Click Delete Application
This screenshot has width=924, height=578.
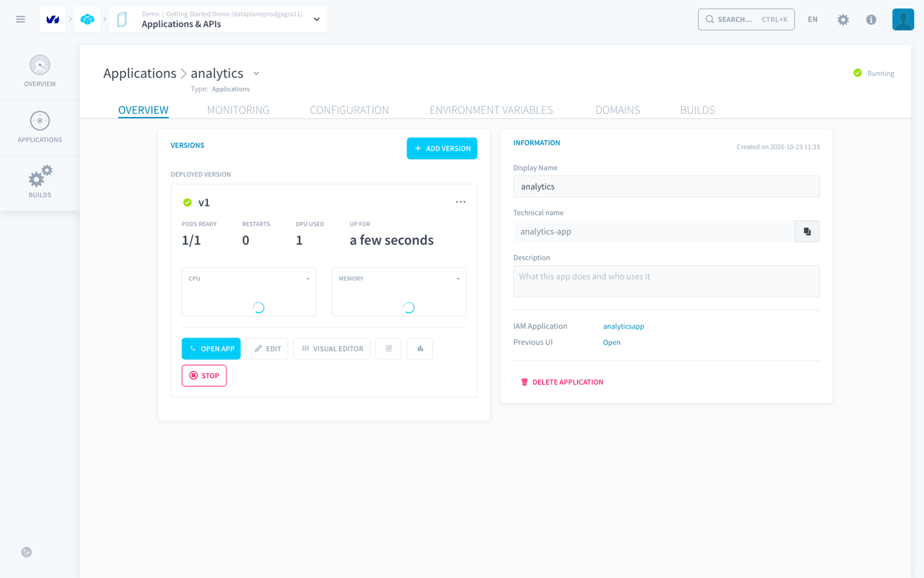click(x=562, y=382)
